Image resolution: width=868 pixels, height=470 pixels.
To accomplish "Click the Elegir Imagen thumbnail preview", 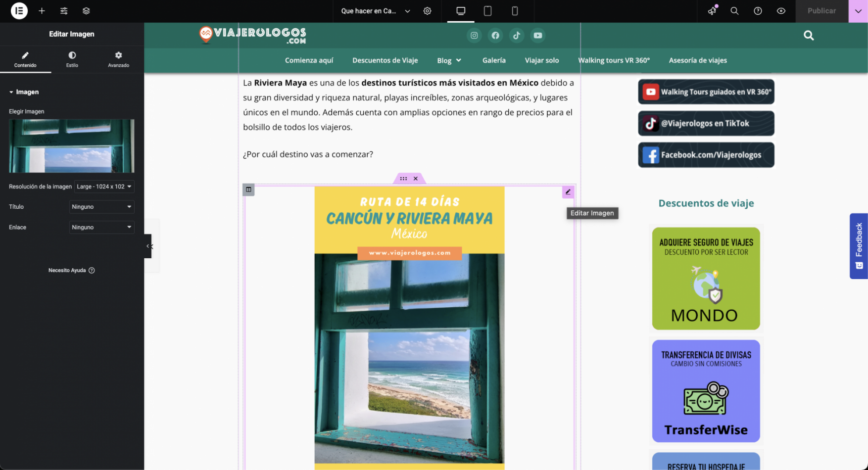I will click(72, 145).
